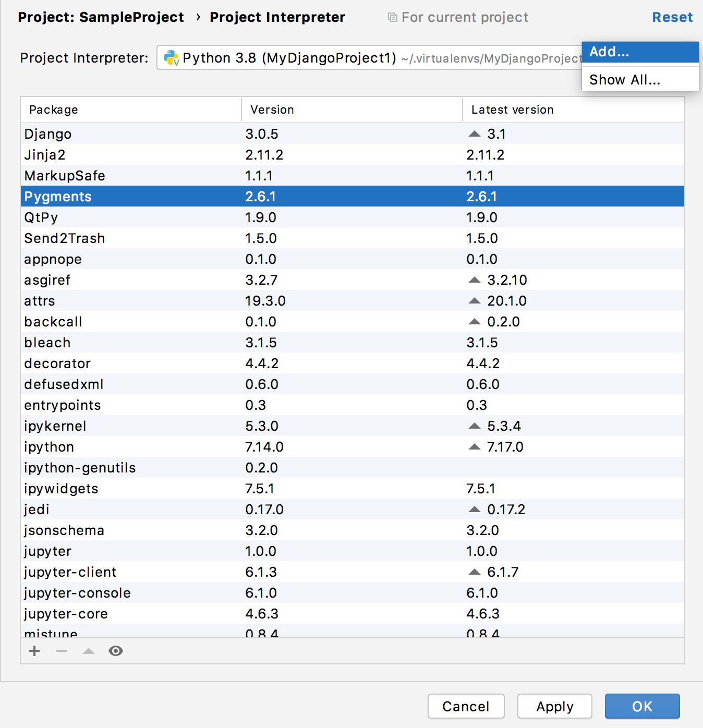Viewport: 703px width, 728px height.
Task: Install a new package with the plus icon
Action: point(34,651)
